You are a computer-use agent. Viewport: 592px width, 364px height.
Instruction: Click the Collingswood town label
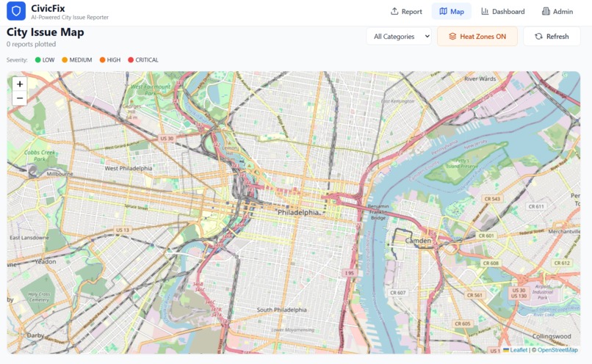coord(552,336)
